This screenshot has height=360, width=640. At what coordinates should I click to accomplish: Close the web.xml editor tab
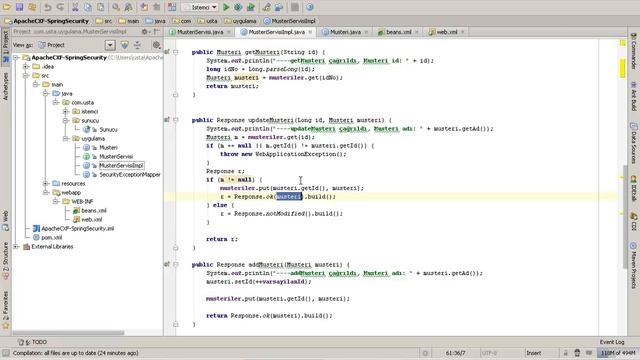[x=462, y=32]
